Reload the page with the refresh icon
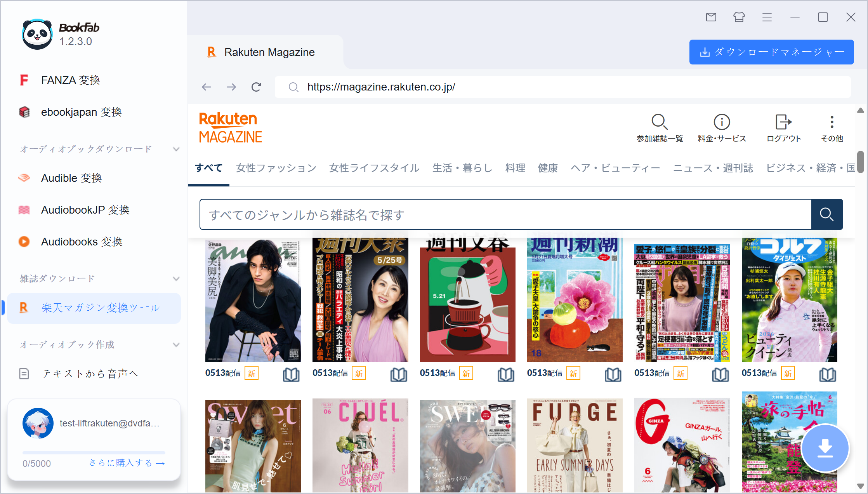Image resolution: width=868 pixels, height=494 pixels. 256,87
